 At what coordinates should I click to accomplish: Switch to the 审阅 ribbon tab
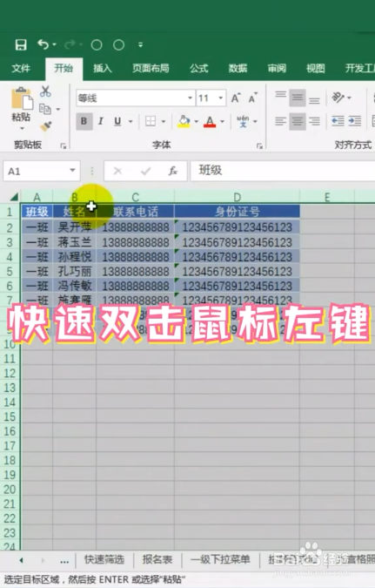(277, 68)
